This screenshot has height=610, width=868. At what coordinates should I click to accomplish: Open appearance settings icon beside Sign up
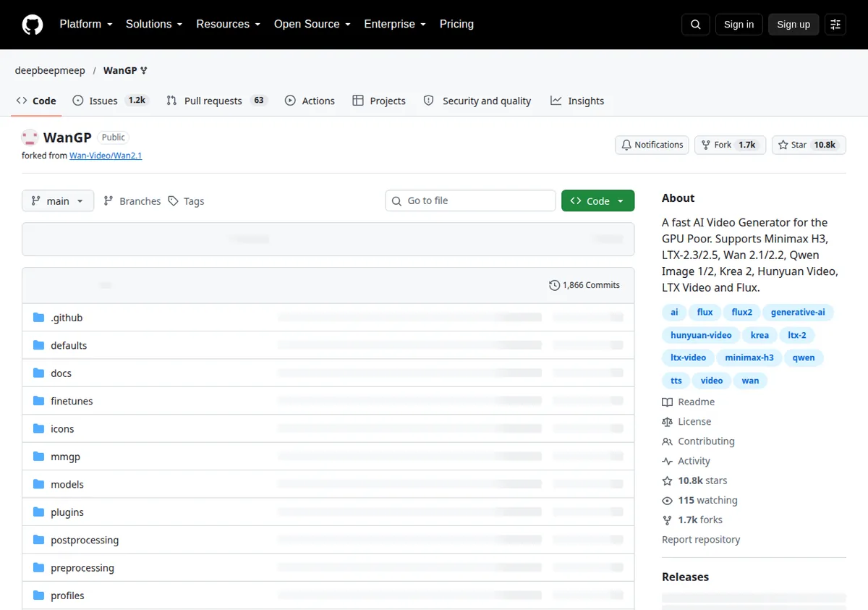(x=835, y=25)
